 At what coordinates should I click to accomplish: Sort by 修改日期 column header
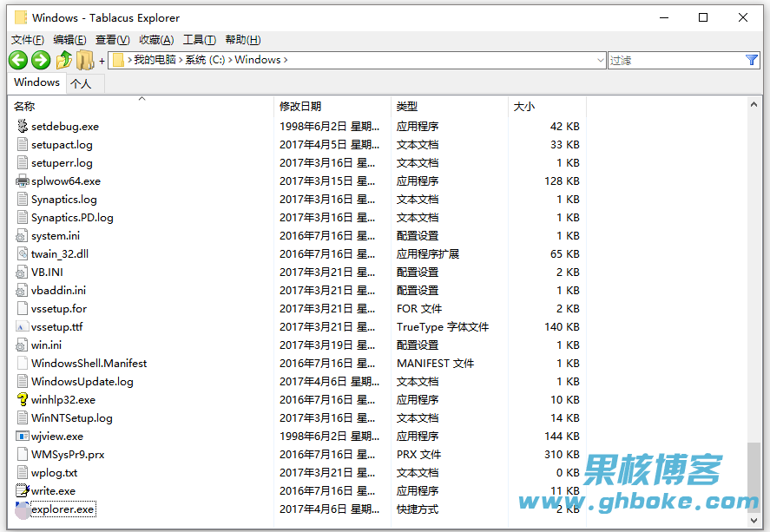[332, 106]
